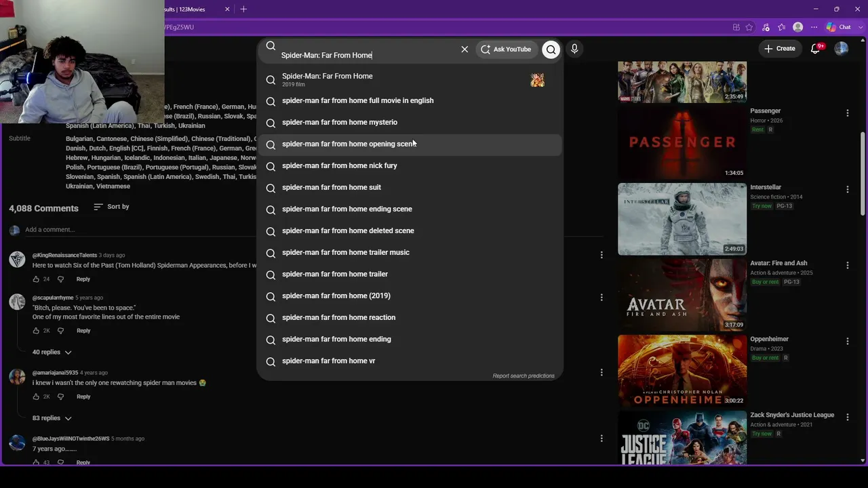
Task: Click the page vertical scrollbar thumb
Action: point(863,174)
